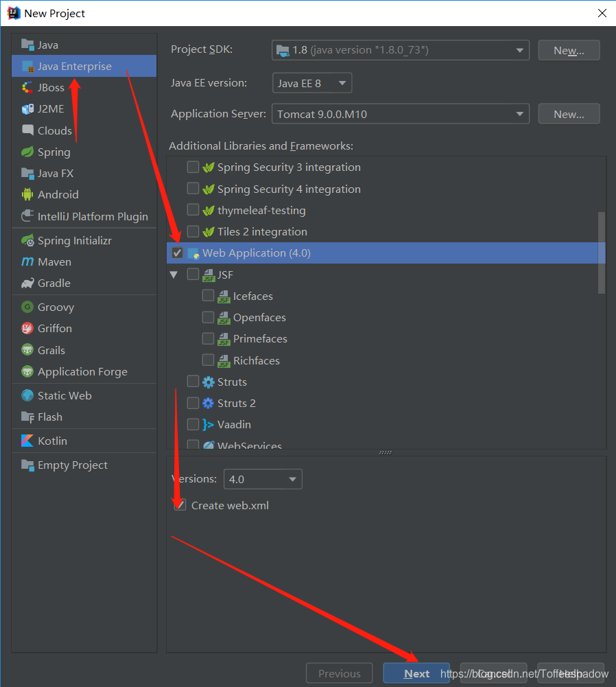
Task: Select the Kotlin project type
Action: (84, 441)
